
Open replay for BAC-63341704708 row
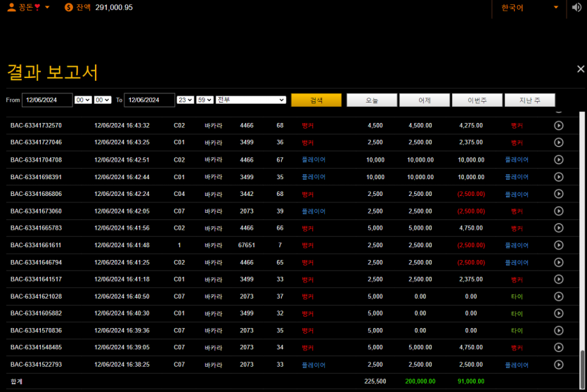point(559,159)
